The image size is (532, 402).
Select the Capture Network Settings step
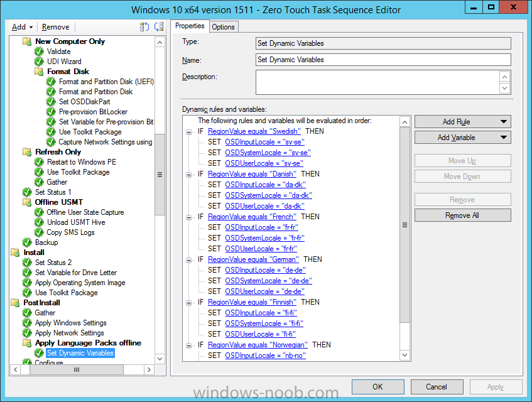106,142
